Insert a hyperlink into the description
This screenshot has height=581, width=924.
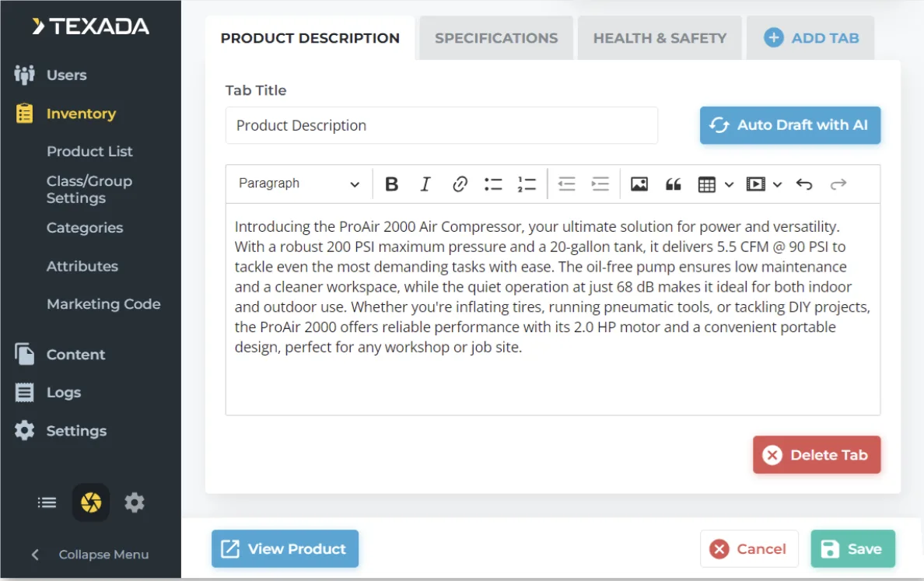[460, 184]
